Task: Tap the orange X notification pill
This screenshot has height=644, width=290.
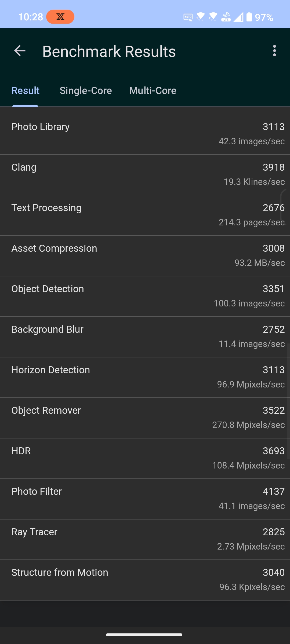Action: pos(60,17)
